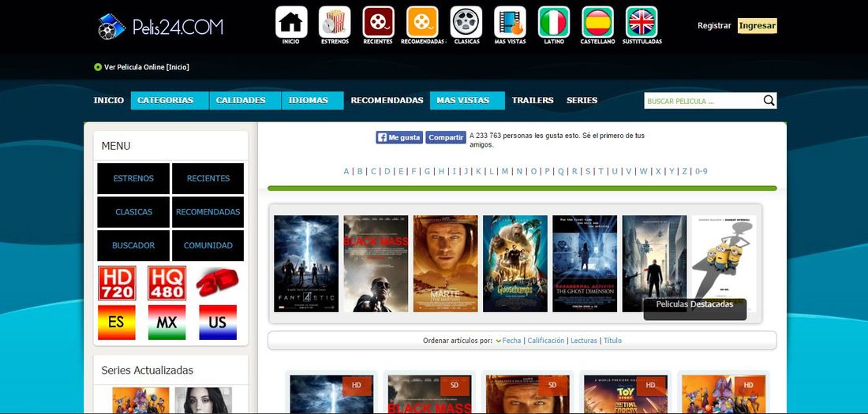Choose the HQ 480 quality badge

(x=166, y=283)
